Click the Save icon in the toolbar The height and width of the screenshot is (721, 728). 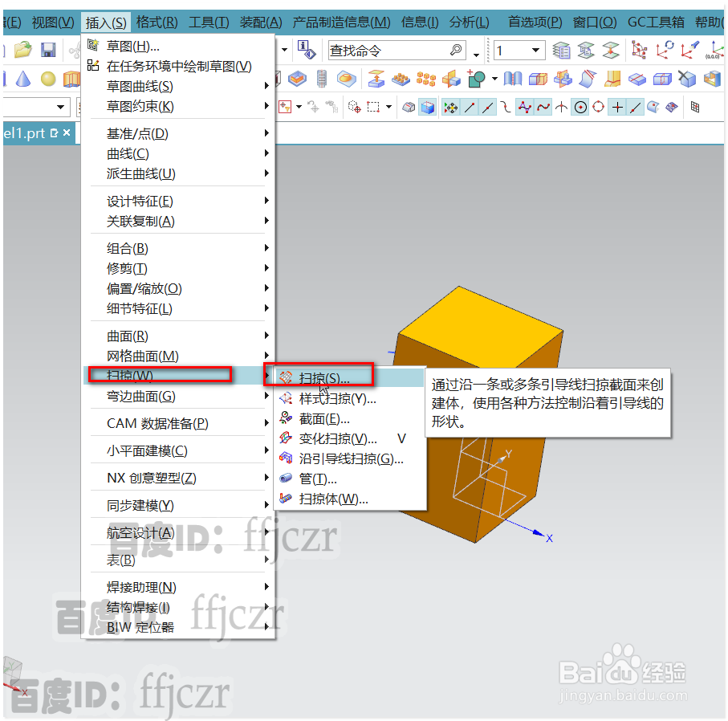click(x=48, y=50)
